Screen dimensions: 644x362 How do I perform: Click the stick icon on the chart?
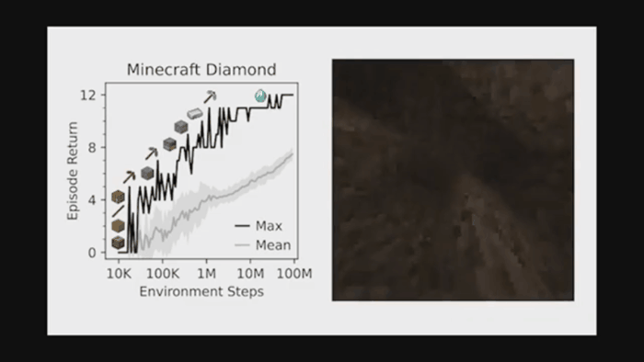point(118,211)
